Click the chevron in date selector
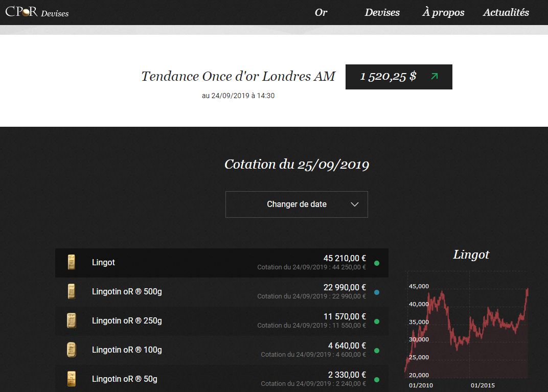This screenshot has width=548, height=392. pyautogui.click(x=355, y=204)
